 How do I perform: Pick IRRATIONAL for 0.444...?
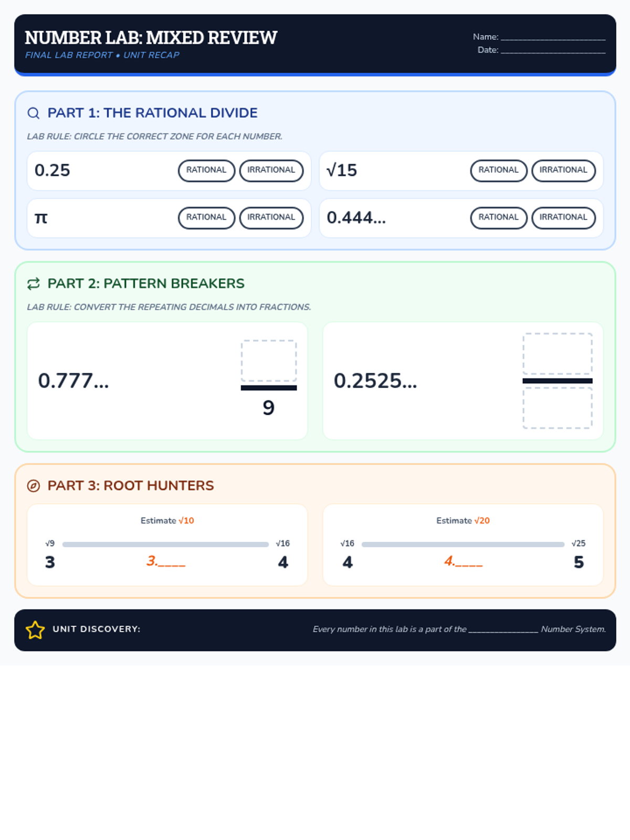pos(563,218)
